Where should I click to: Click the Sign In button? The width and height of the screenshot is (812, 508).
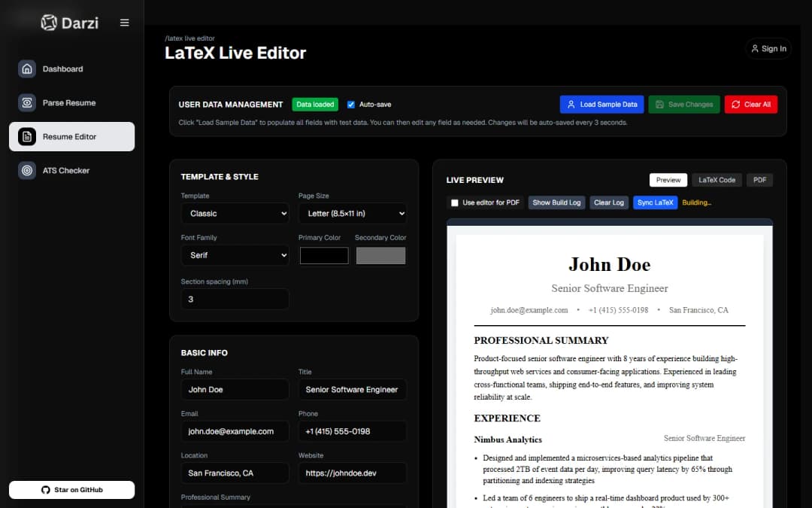[768, 48]
